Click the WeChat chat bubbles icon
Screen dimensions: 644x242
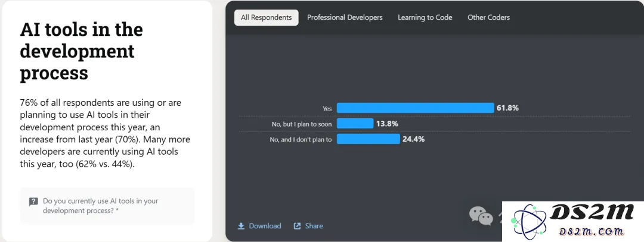point(481,215)
